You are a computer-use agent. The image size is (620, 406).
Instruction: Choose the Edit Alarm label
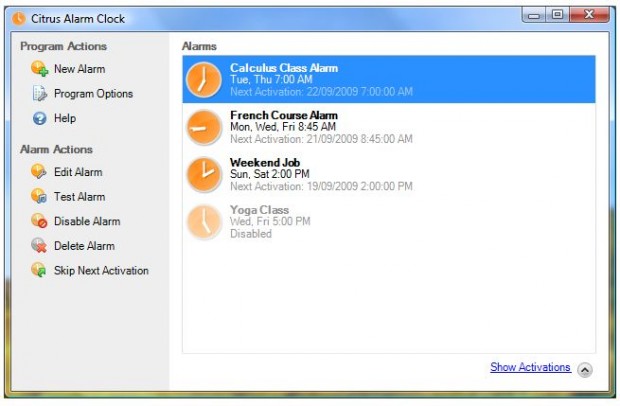(78, 172)
